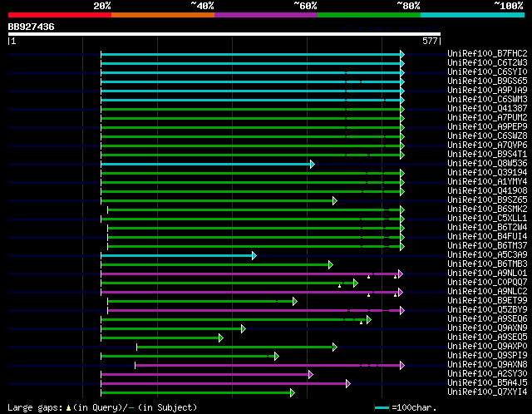Click the UniRef100_Q9SPI9 label

pos(487,356)
